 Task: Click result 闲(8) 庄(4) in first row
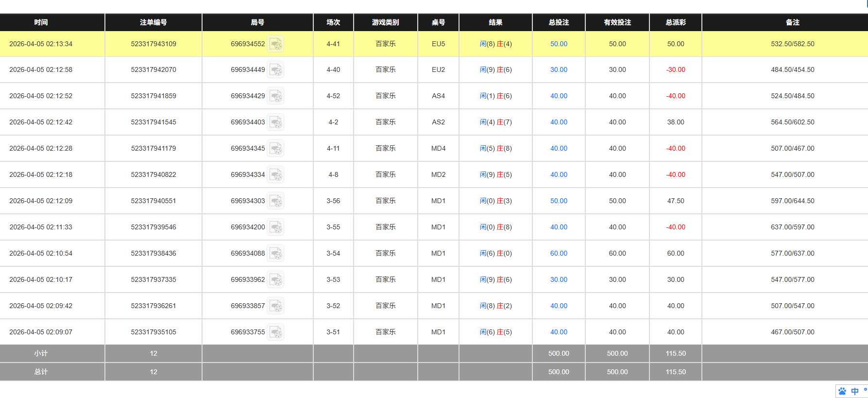[495, 44]
